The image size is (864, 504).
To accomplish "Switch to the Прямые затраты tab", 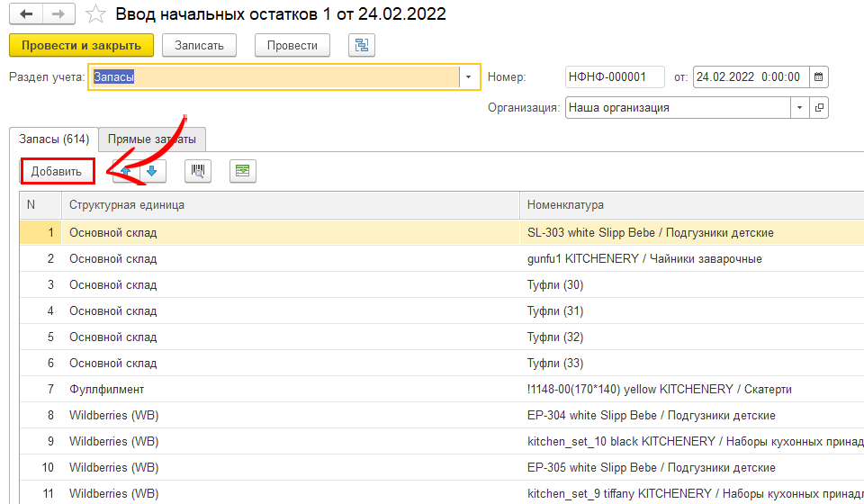I will 151,139.
